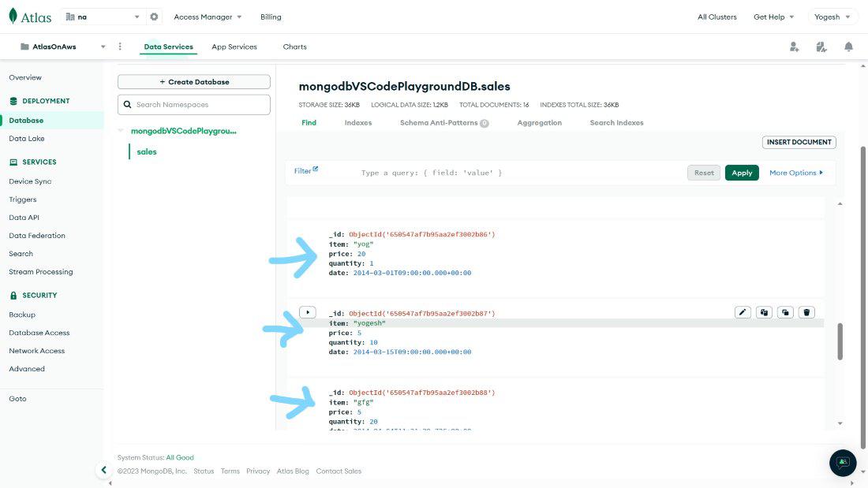Screen dimensions: 868x488
Task: Switch to the App Services tab
Action: click(x=234, y=47)
